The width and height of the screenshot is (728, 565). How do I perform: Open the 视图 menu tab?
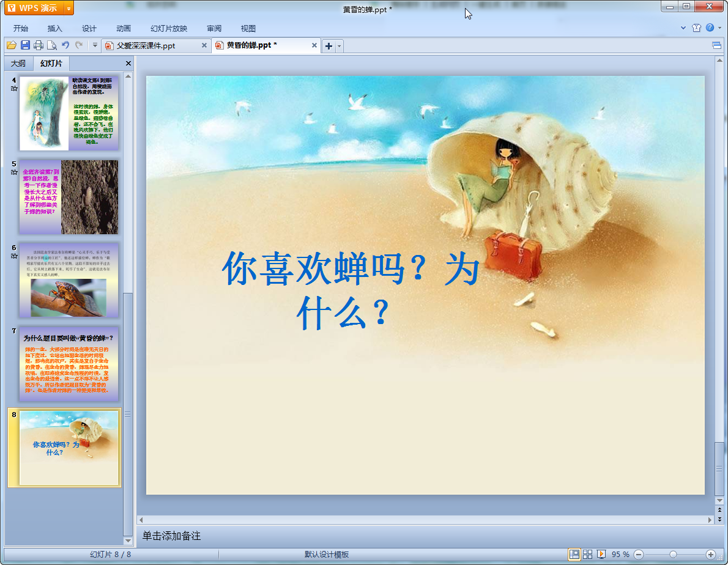coord(248,28)
